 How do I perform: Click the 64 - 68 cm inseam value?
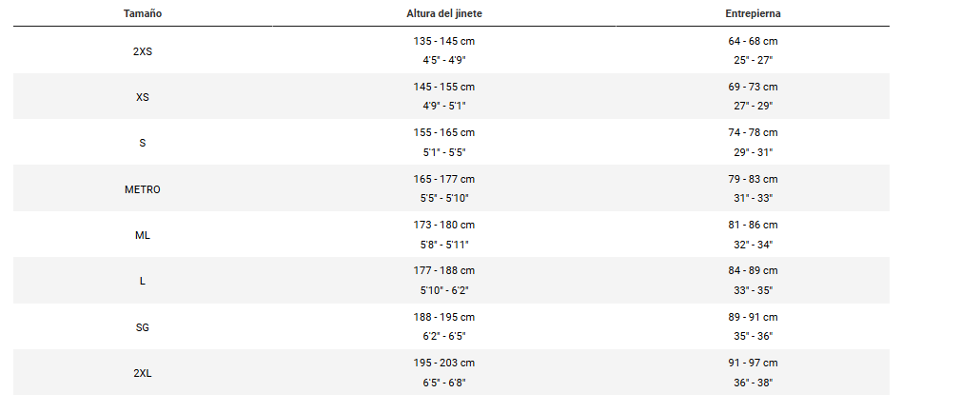tap(753, 41)
